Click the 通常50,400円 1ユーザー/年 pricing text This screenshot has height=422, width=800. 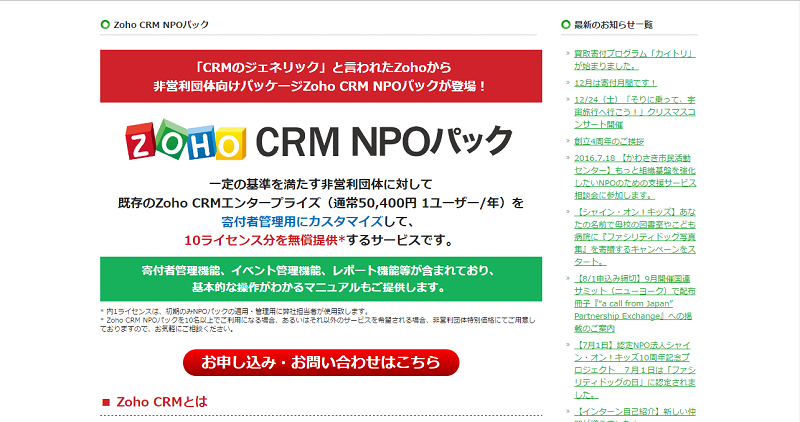click(416, 203)
